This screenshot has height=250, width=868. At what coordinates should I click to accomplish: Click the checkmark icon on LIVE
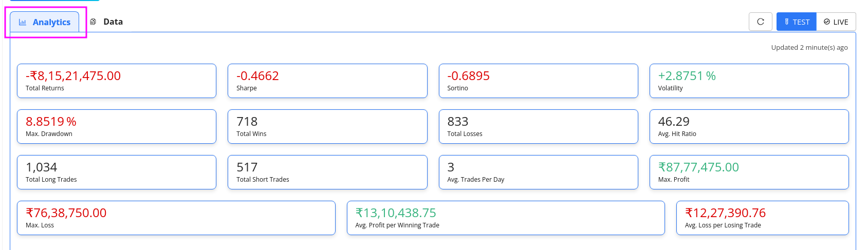(x=827, y=22)
